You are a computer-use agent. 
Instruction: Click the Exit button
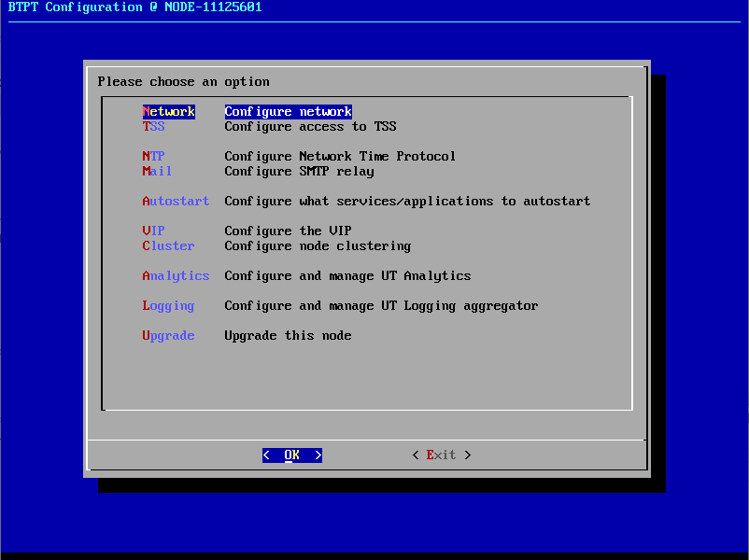442,455
